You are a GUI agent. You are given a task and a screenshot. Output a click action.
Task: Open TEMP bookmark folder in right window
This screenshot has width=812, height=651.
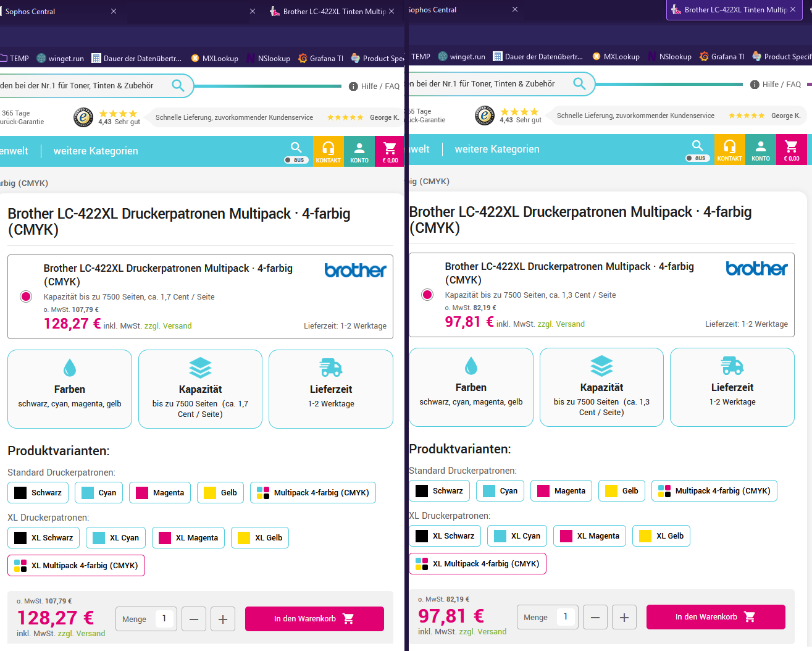pos(419,57)
